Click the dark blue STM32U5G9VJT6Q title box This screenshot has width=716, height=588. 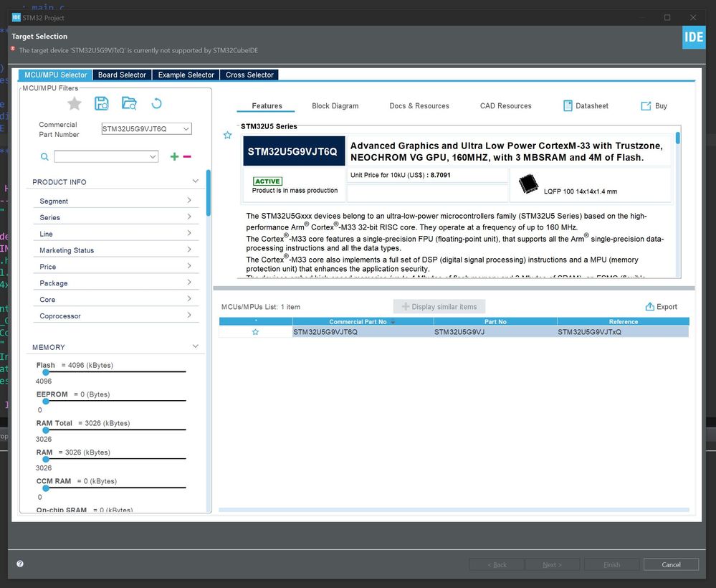(294, 151)
